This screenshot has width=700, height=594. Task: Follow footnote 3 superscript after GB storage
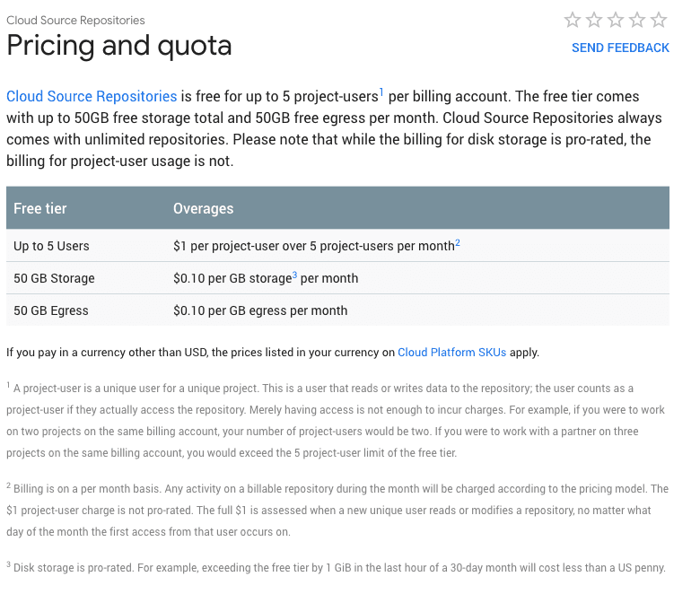point(294,275)
